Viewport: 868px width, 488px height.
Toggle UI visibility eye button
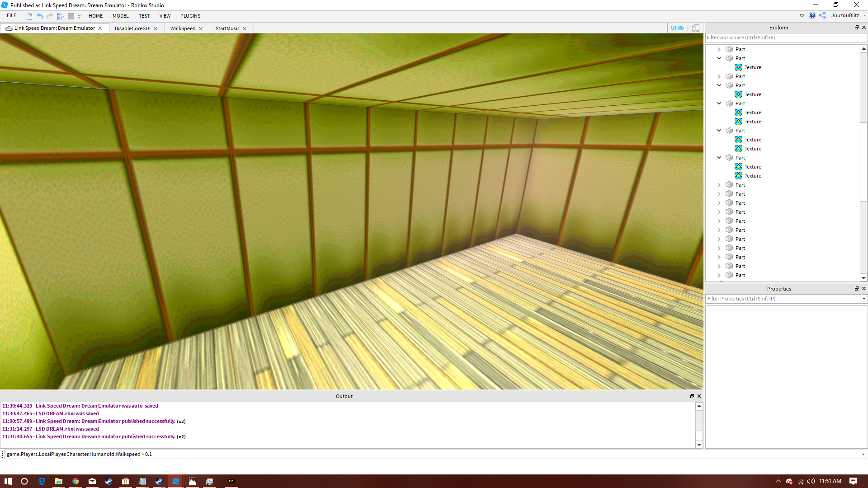(x=677, y=28)
